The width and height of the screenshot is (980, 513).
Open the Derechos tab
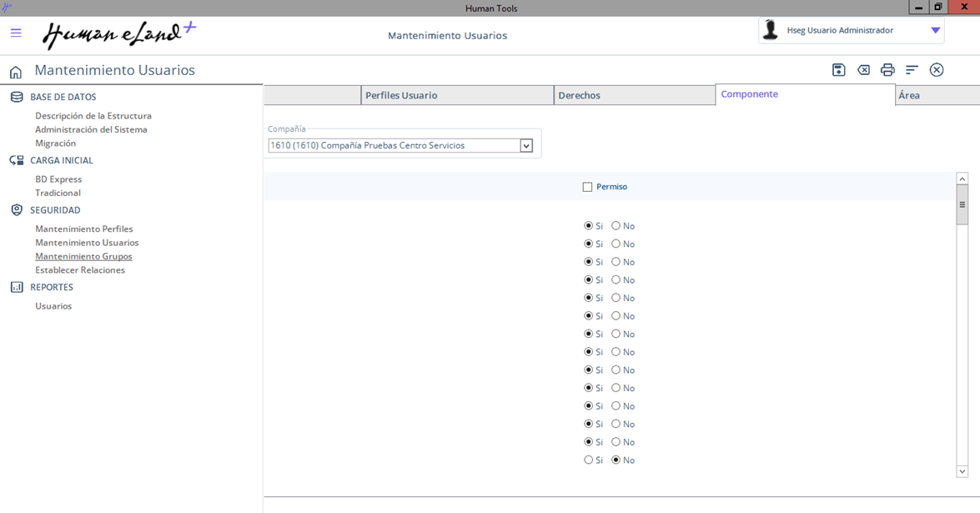634,95
